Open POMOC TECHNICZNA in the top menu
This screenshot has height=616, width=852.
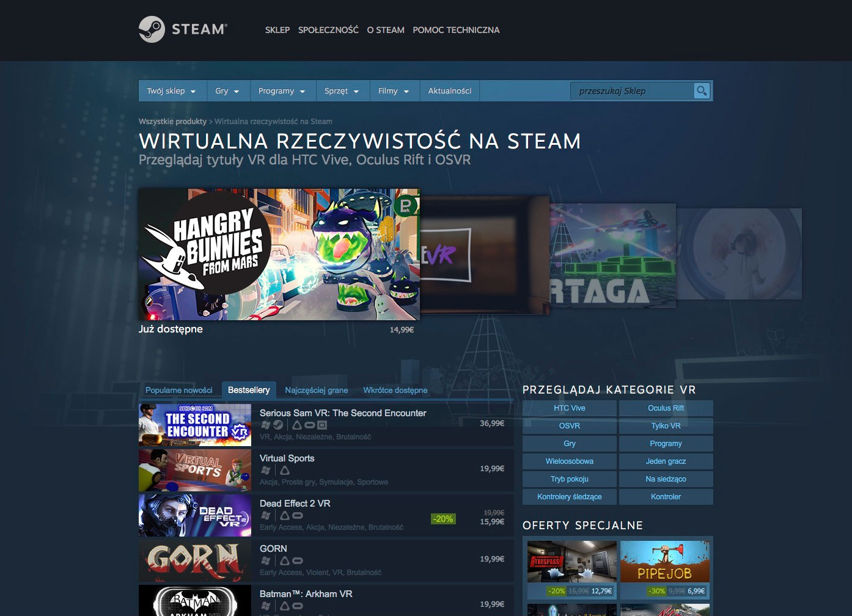456,30
